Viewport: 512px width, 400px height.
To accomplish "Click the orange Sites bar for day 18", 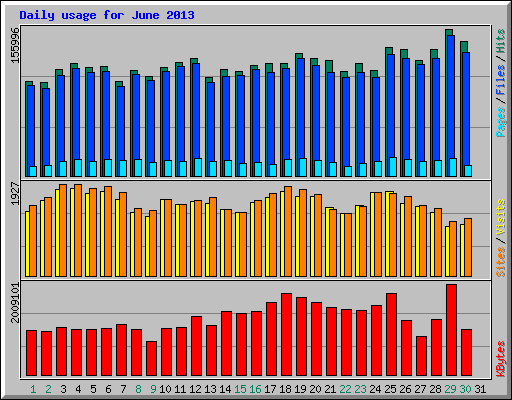I will (x=288, y=231).
